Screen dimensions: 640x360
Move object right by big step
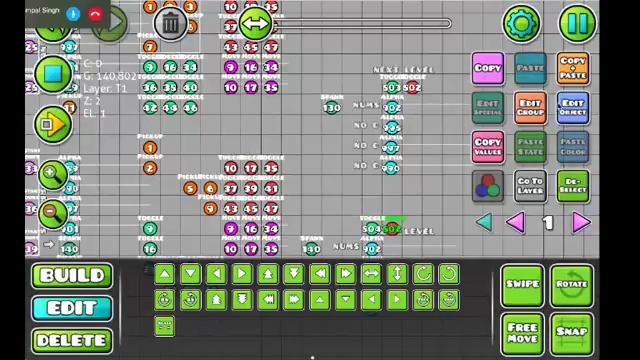tap(294, 300)
